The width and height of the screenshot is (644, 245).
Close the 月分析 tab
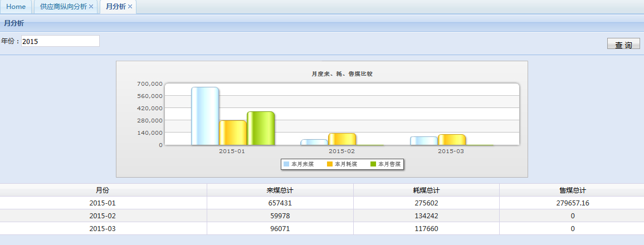coord(130,7)
